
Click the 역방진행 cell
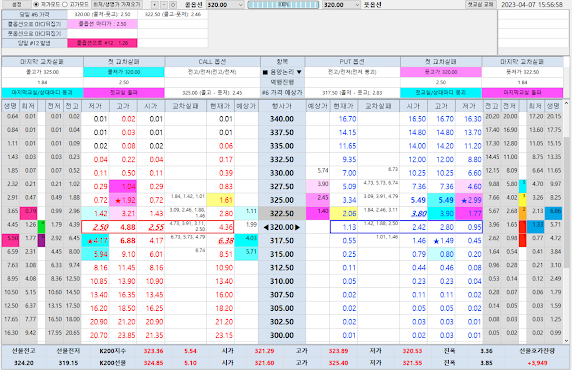[x=282, y=82]
